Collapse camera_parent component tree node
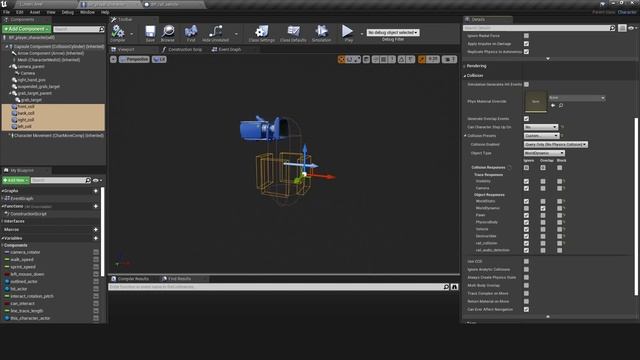The height and width of the screenshot is (360, 640). pos(10,67)
